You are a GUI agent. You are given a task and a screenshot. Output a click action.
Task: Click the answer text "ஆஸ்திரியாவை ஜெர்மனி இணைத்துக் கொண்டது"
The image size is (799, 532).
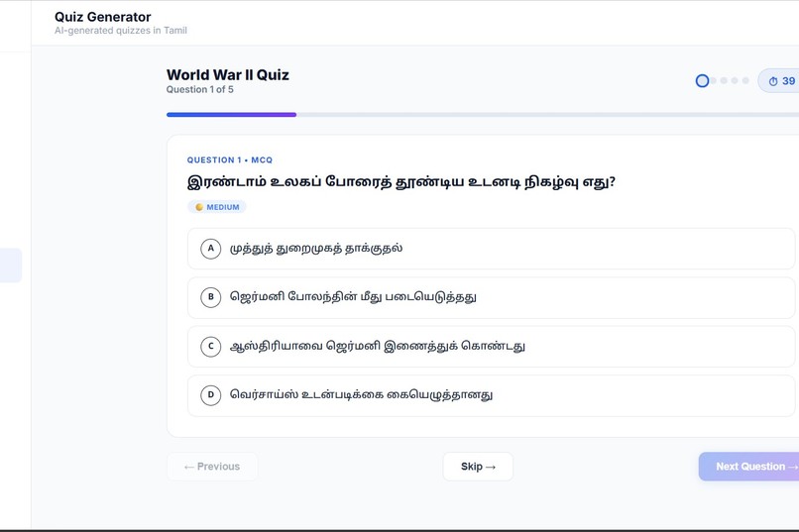coord(378,346)
